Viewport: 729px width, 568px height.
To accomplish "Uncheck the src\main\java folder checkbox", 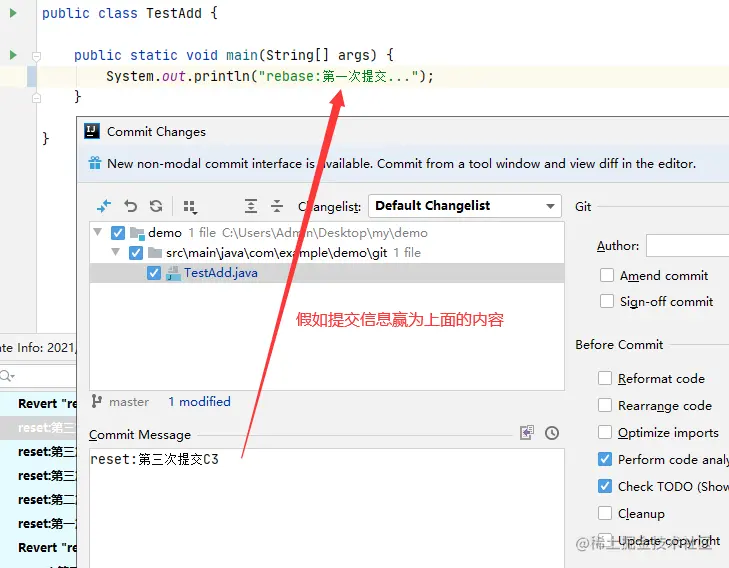I will [136, 253].
